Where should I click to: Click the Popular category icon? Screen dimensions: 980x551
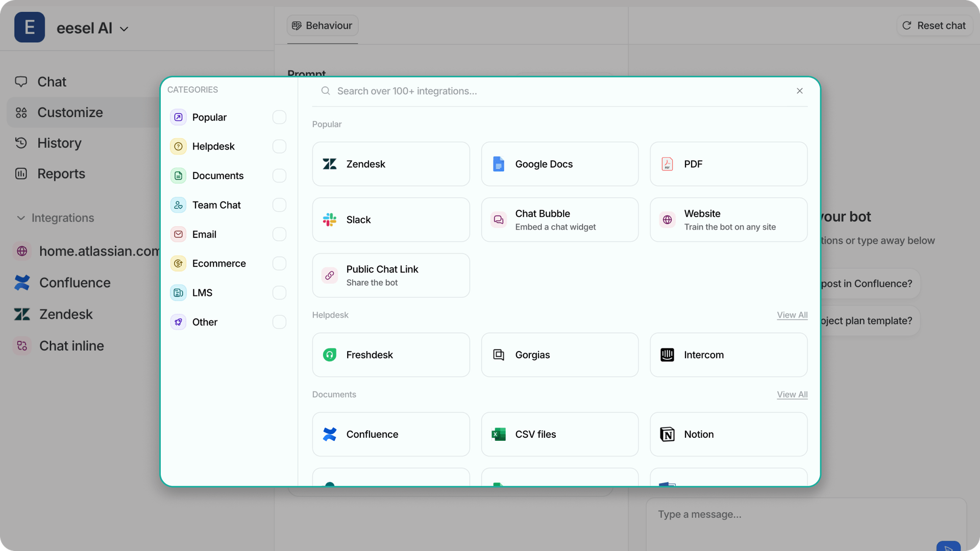click(178, 117)
